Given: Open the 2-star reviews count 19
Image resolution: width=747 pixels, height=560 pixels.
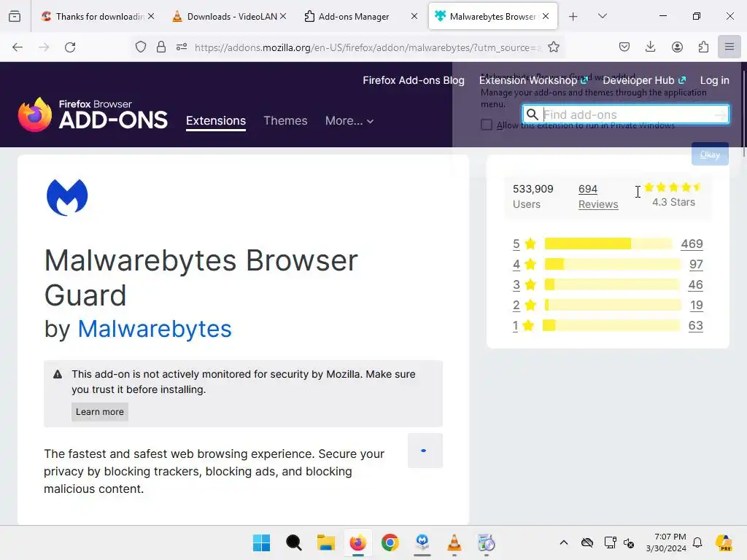Looking at the screenshot, I should [697, 306].
